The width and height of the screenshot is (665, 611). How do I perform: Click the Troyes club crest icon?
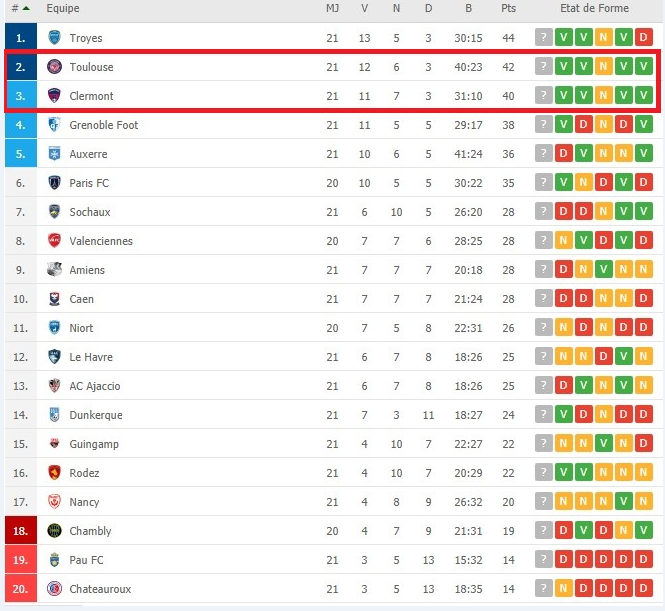54,38
